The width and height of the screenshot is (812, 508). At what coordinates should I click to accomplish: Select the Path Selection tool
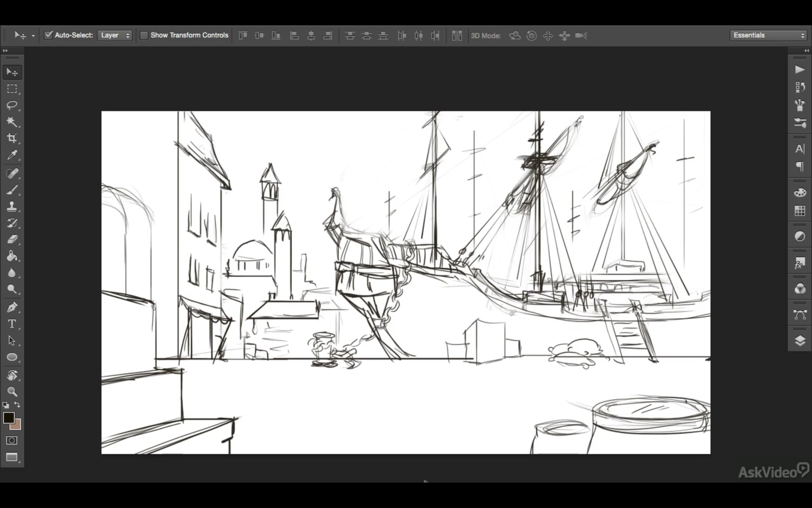click(x=12, y=340)
